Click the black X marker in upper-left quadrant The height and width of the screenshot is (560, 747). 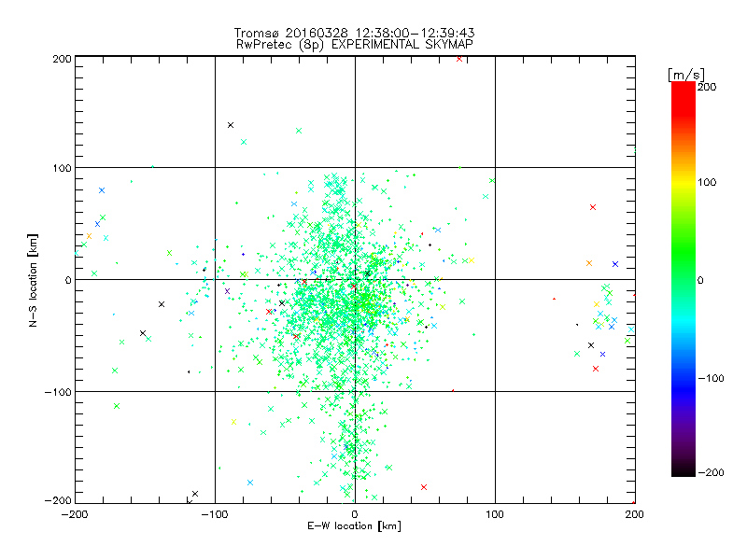(231, 125)
